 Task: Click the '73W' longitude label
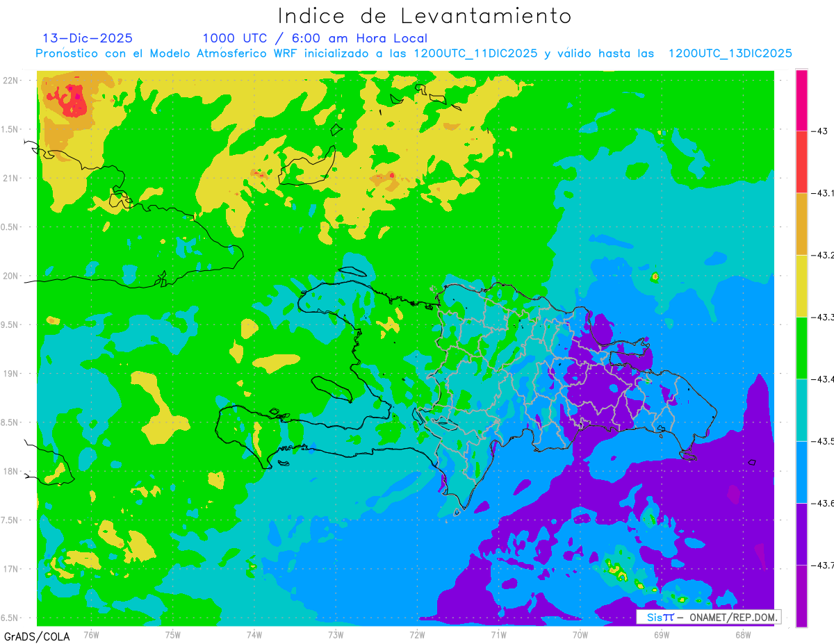coord(336,634)
